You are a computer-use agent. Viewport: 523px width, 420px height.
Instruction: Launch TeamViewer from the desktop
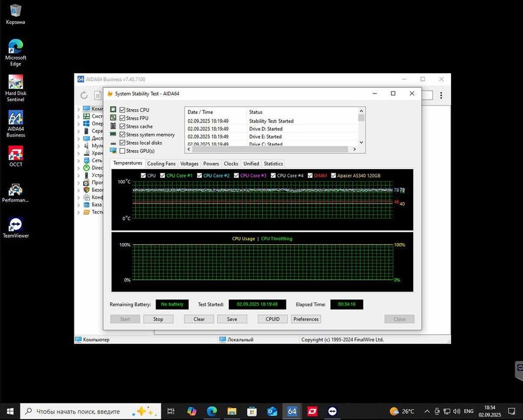click(x=16, y=229)
